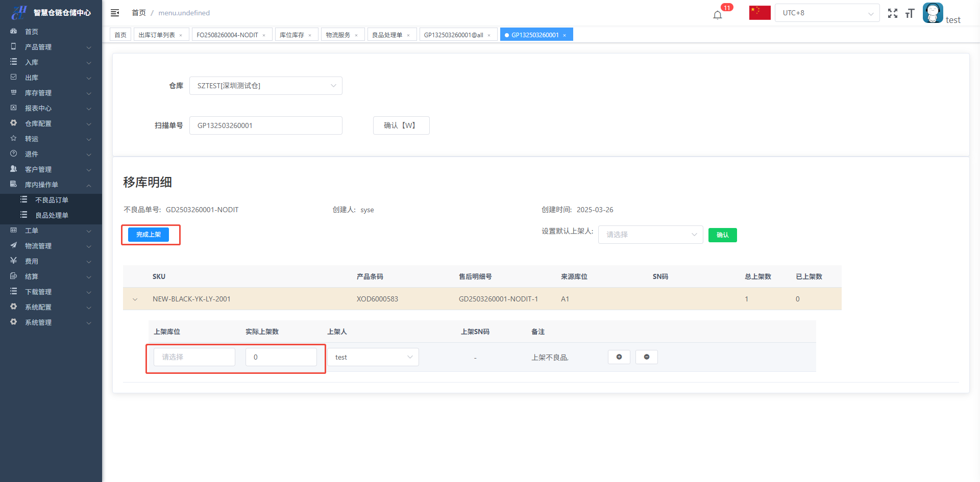Open the 仓库 SZTEST dropdown

click(265, 86)
